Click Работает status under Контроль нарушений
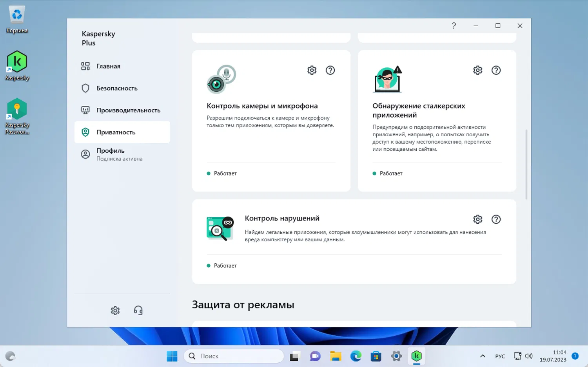 pyautogui.click(x=225, y=266)
